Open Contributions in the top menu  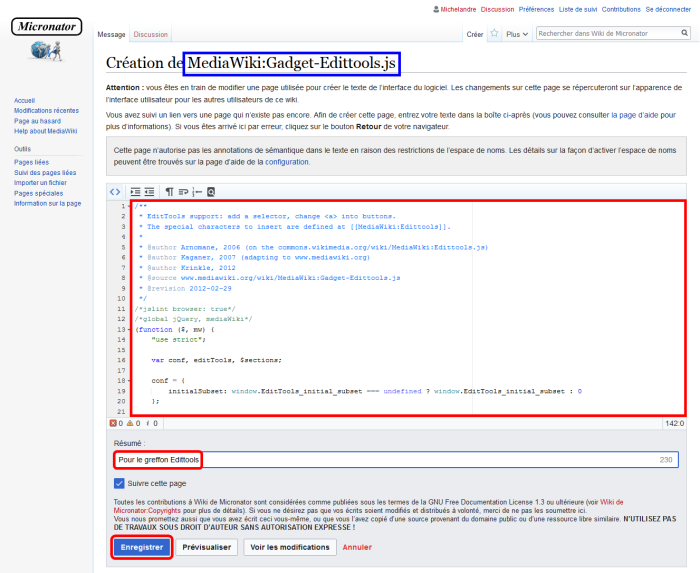tap(621, 9)
